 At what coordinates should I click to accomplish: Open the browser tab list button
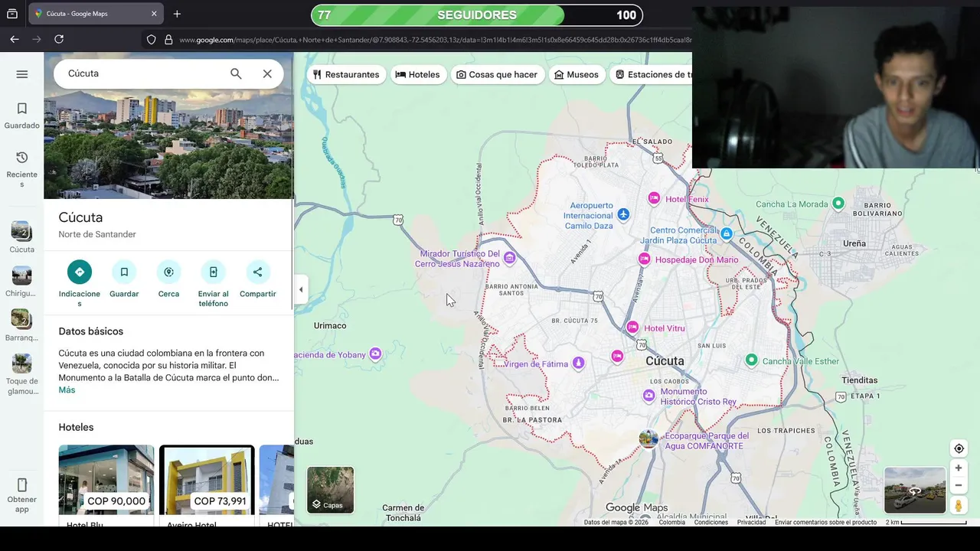(12, 14)
